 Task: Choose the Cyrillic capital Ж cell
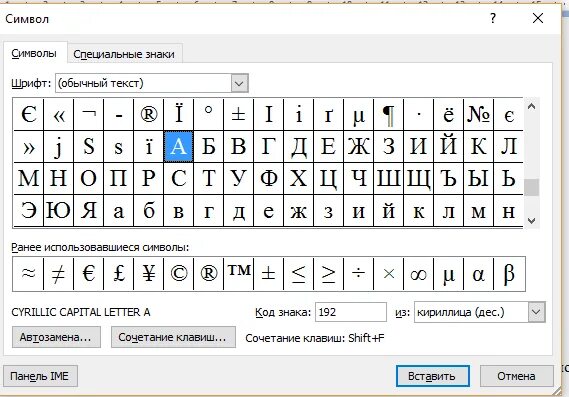[x=359, y=147]
